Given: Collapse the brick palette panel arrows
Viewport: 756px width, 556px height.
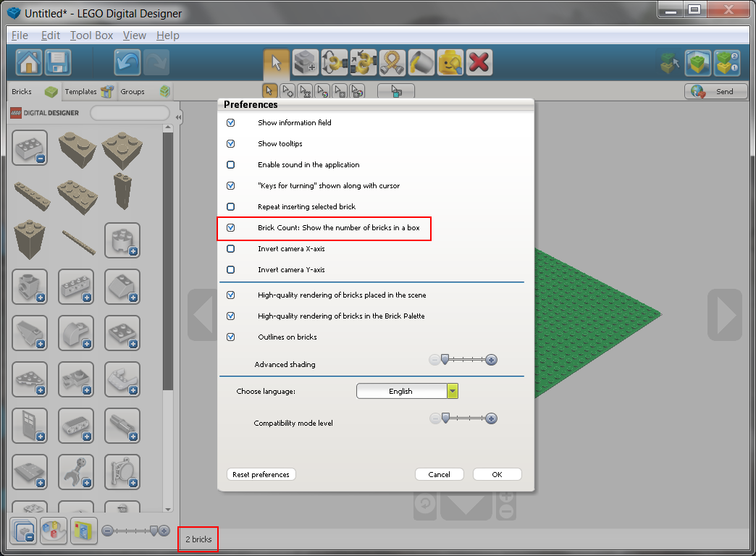Looking at the screenshot, I should [178, 117].
